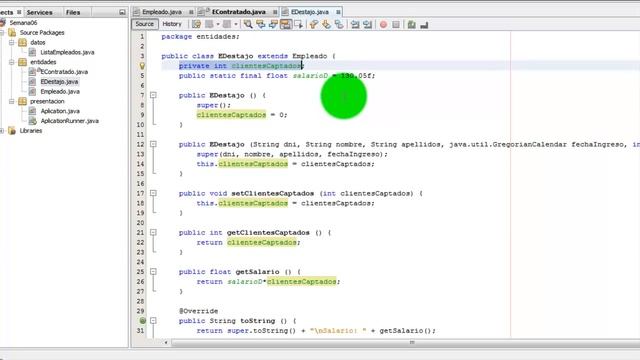Expand the Libraries node
Viewport: 640px width, 360px height.
coord(2,131)
